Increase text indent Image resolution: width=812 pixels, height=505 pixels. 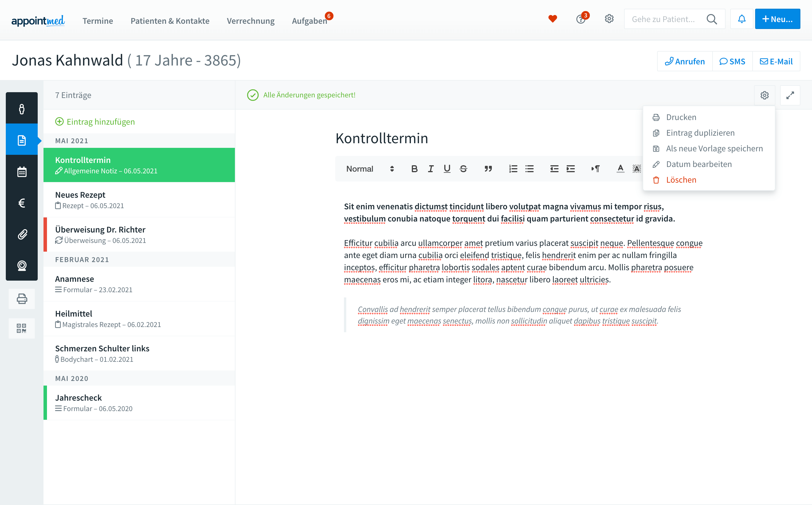pyautogui.click(x=570, y=169)
